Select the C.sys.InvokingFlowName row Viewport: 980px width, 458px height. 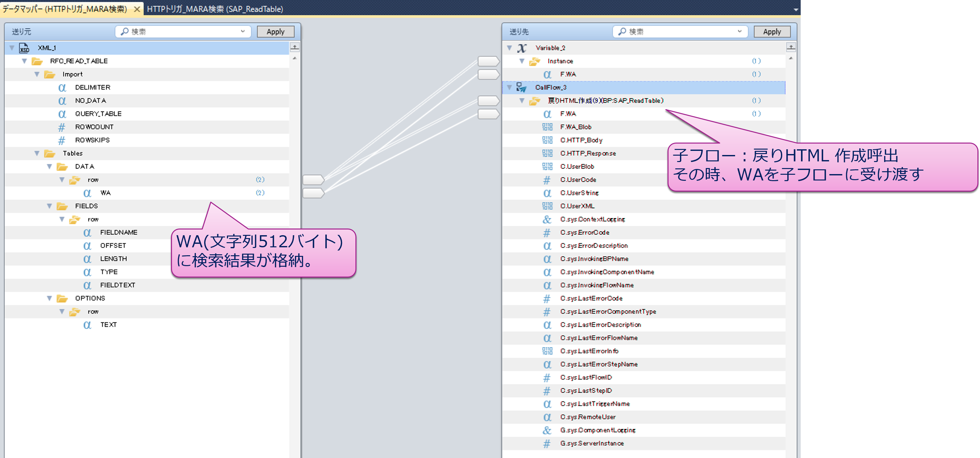click(x=644, y=285)
